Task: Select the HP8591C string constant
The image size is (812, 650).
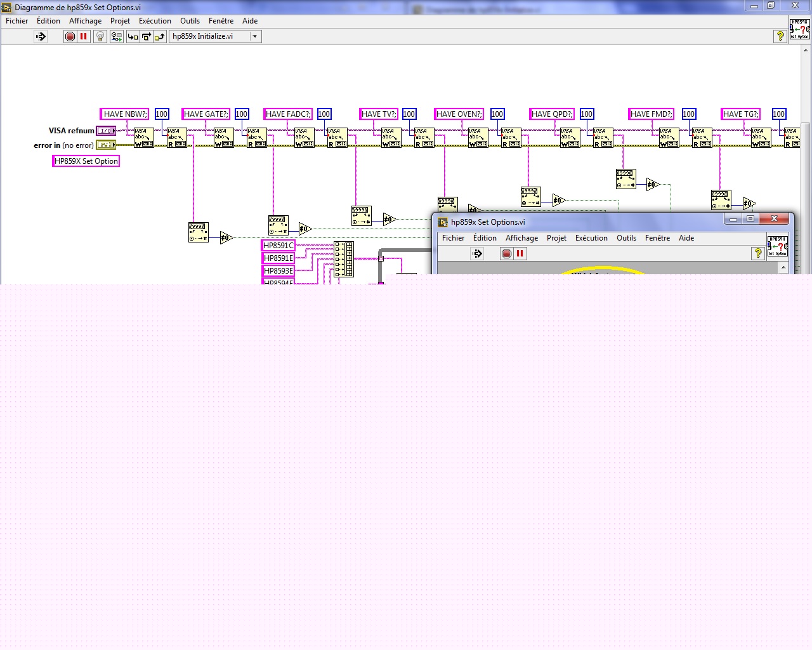Action: 278,245
